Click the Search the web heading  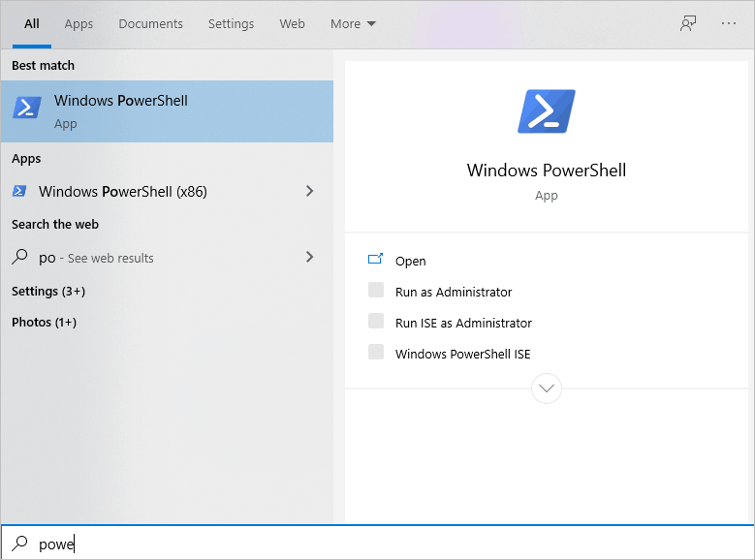pyautogui.click(x=55, y=225)
